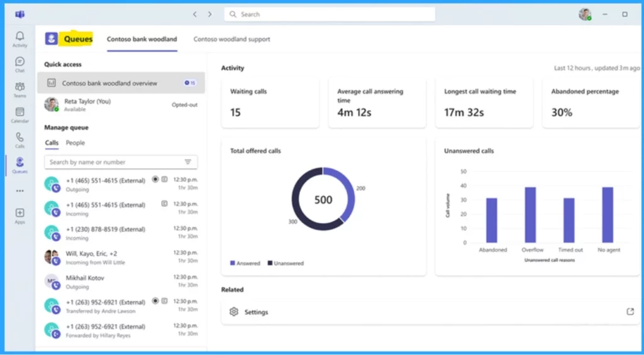Image resolution: width=644 pixels, height=355 pixels.
Task: Click the 500 total in donut chart
Action: 323,200
